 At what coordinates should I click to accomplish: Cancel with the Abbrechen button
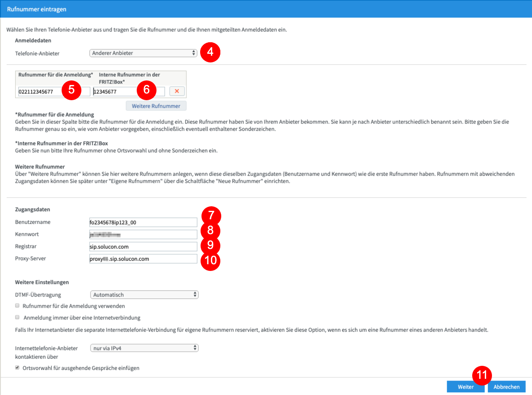click(506, 387)
